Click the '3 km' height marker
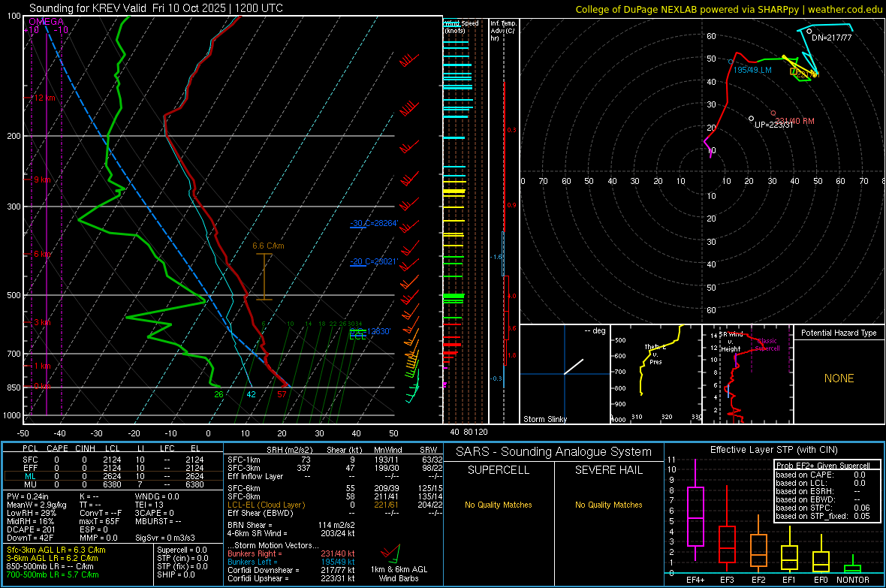 click(42, 322)
